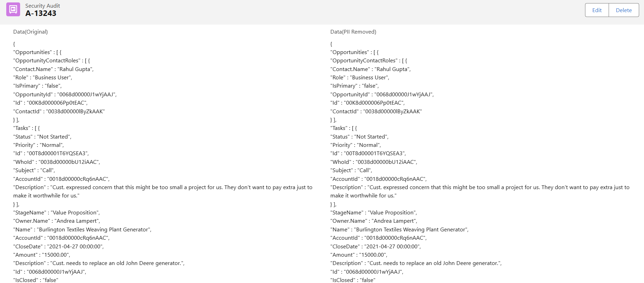
Task: Click the Data(Original) field label
Action: pyautogui.click(x=31, y=32)
